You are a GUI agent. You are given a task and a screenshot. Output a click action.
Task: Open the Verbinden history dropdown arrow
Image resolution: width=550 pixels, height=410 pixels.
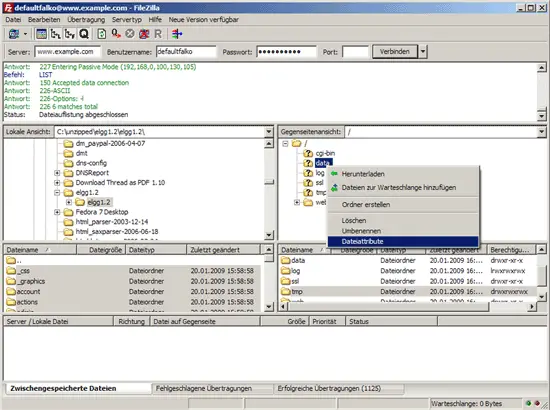click(423, 52)
